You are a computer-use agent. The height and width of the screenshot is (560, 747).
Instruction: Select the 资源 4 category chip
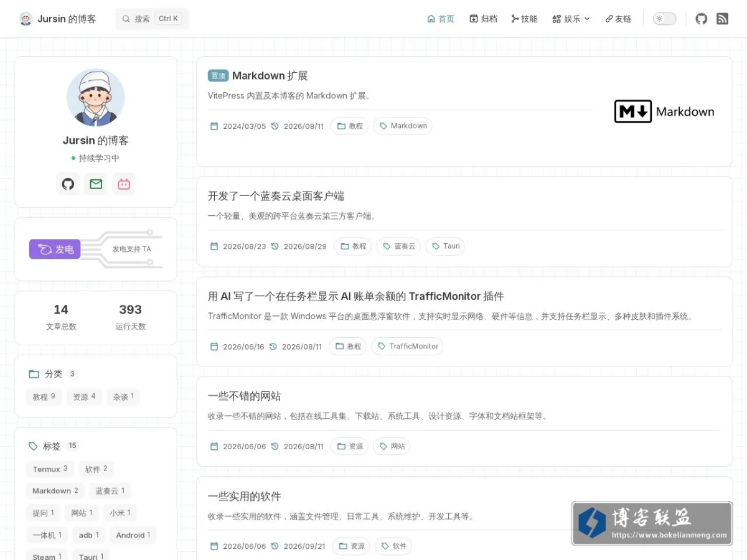click(84, 396)
